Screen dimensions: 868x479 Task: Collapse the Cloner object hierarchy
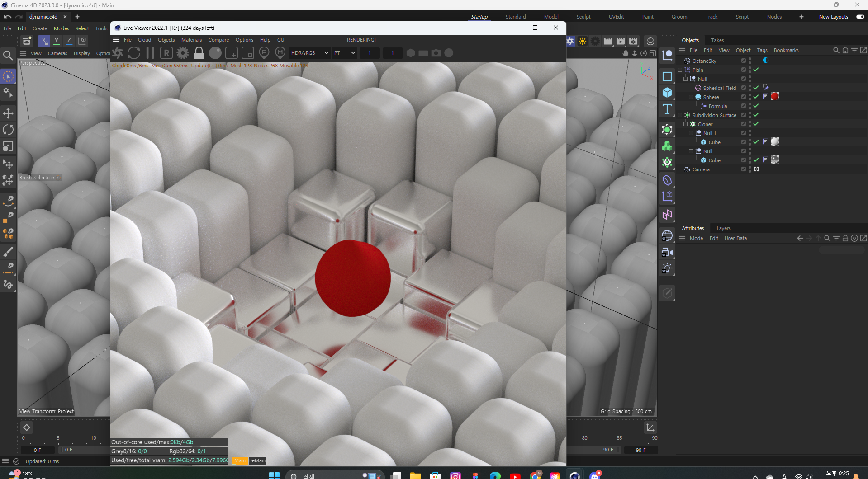(x=685, y=124)
